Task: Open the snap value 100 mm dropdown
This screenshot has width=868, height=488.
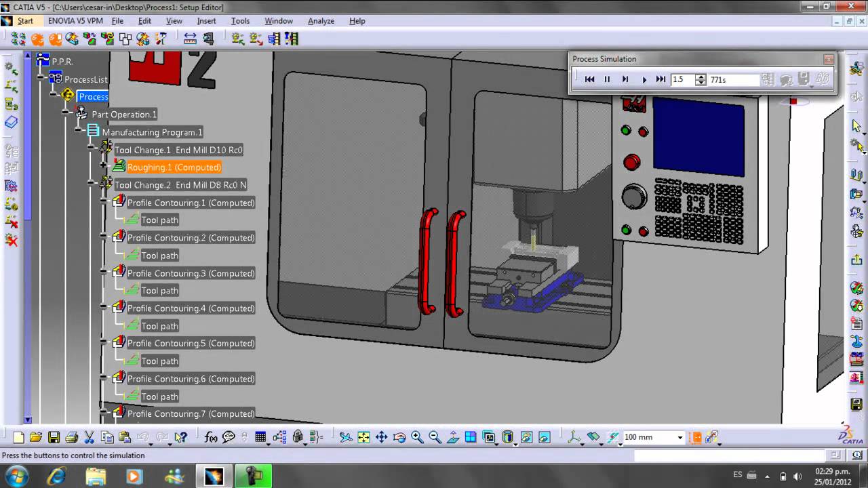Action: tap(679, 438)
